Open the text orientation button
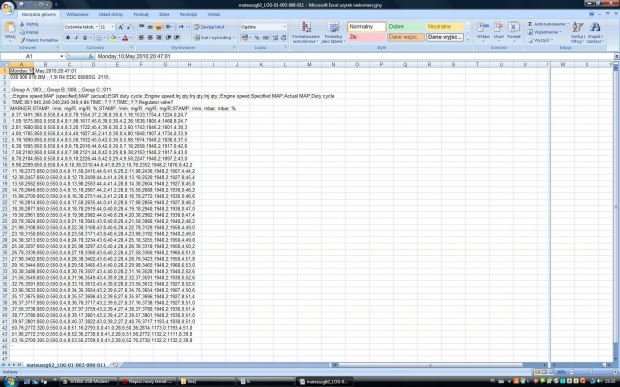 pos(170,27)
